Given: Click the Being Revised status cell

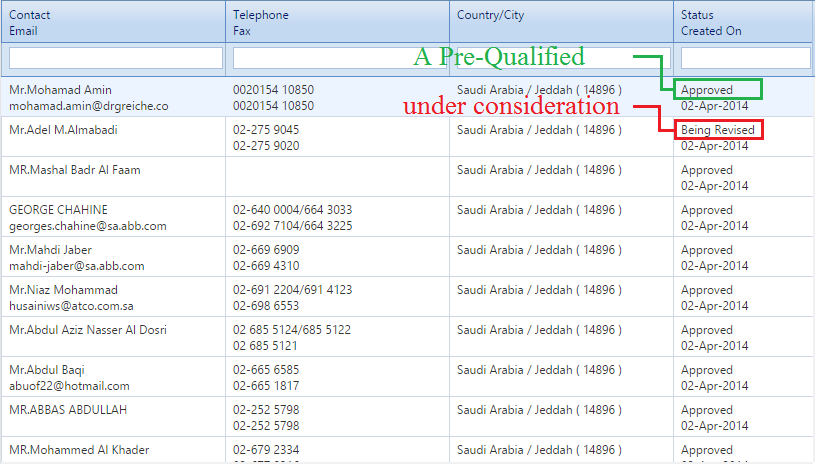Looking at the screenshot, I should [x=718, y=130].
